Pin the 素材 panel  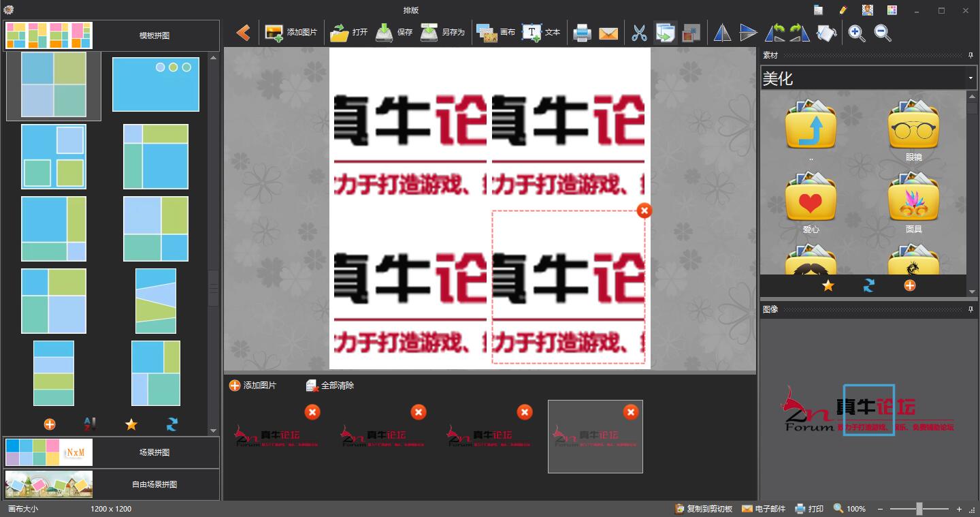970,55
